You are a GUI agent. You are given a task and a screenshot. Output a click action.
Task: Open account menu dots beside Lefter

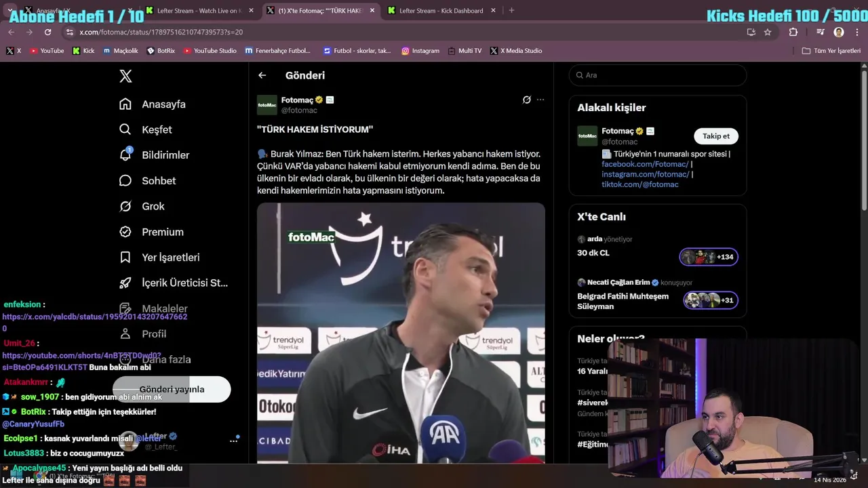coord(233,441)
